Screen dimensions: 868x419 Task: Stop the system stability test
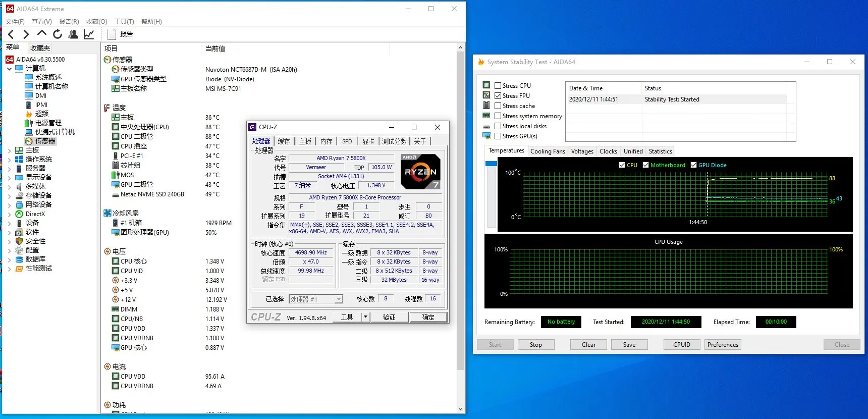pos(536,345)
